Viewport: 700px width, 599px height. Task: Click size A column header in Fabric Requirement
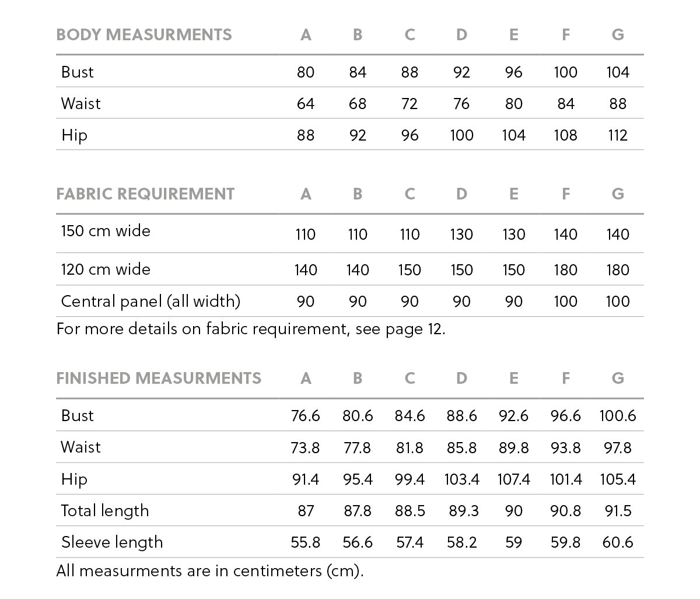coord(306,194)
